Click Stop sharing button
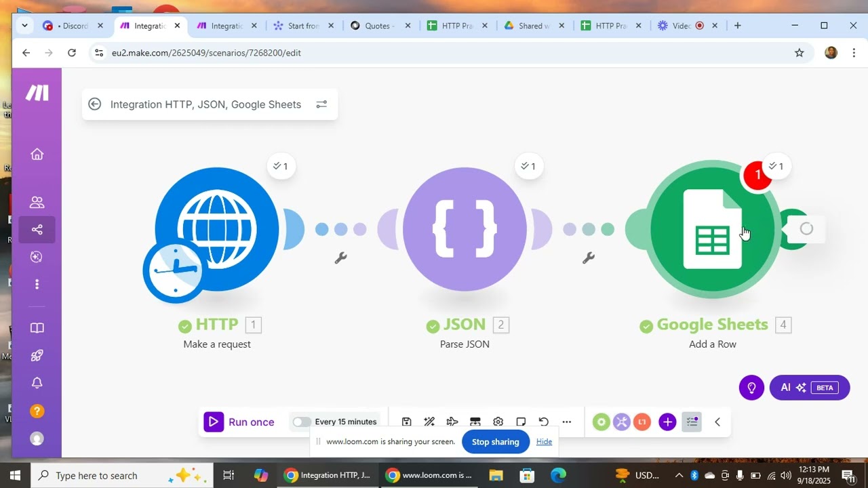This screenshot has width=868, height=488. click(496, 442)
